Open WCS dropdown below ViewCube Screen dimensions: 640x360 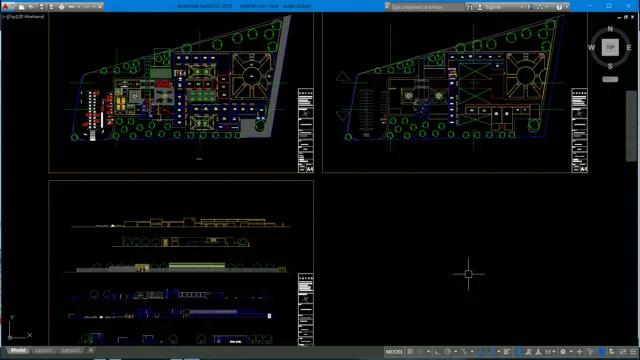[x=610, y=79]
